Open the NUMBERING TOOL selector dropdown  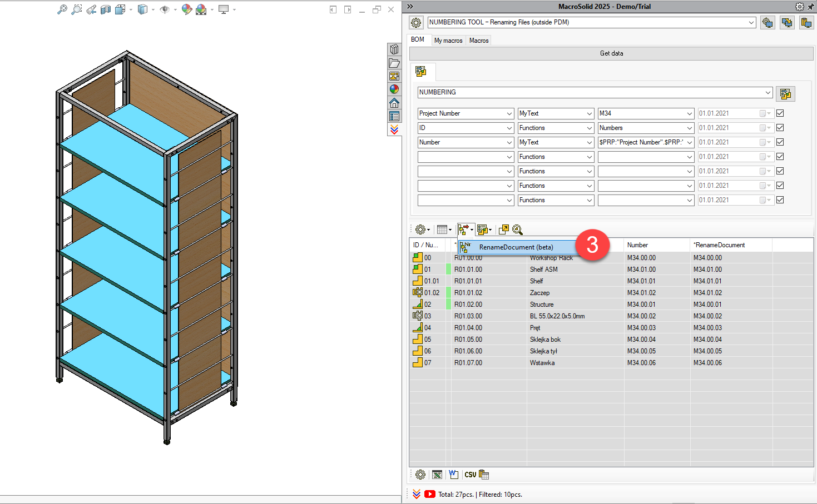click(751, 23)
